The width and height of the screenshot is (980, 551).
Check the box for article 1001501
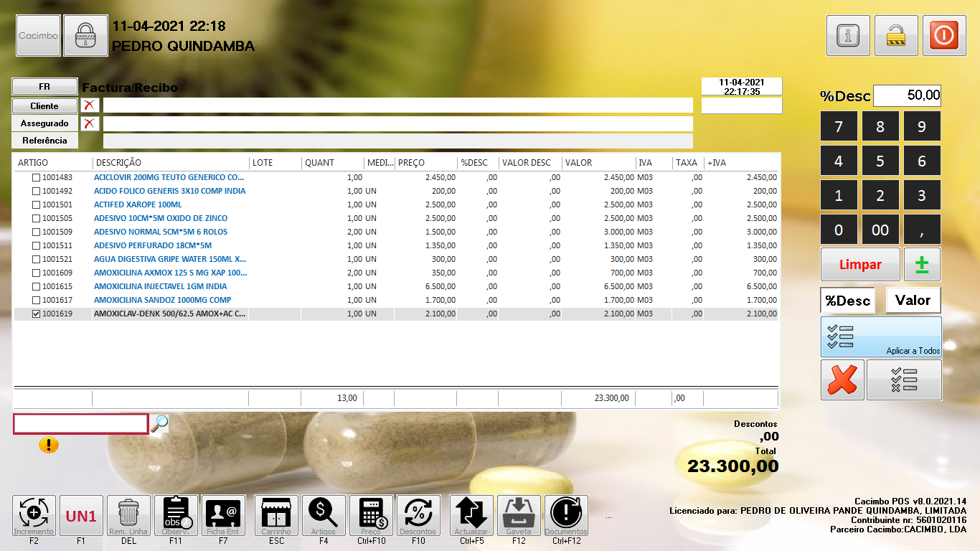point(36,204)
